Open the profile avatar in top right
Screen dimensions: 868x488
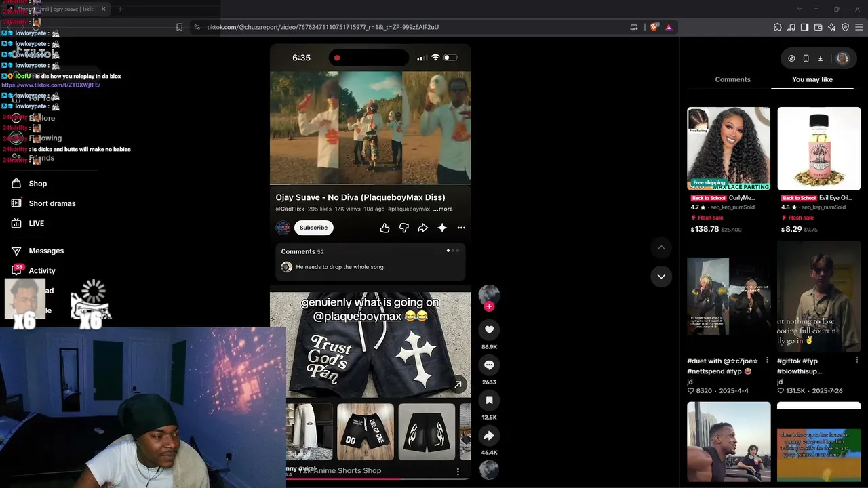[x=843, y=58]
